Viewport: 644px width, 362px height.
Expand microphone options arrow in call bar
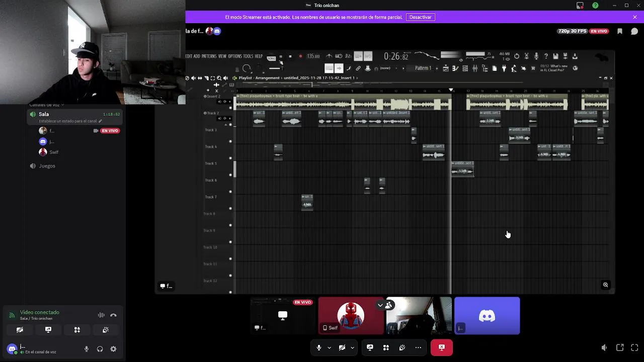click(x=330, y=347)
